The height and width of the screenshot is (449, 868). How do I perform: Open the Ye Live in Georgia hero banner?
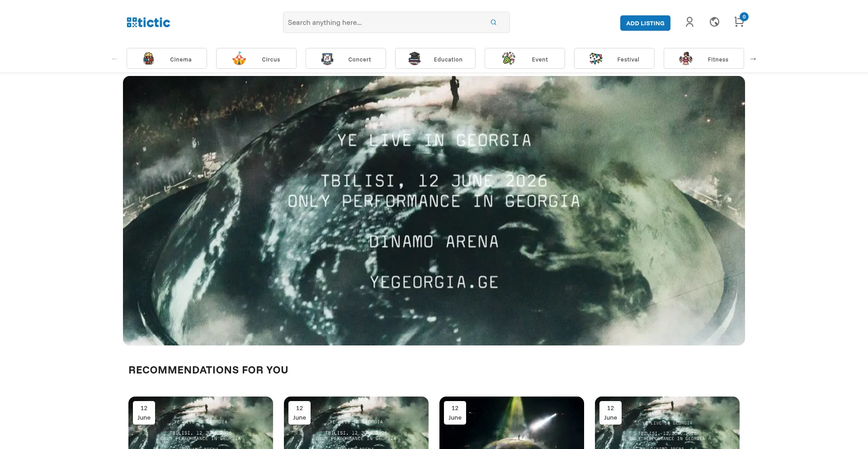pyautogui.click(x=434, y=211)
